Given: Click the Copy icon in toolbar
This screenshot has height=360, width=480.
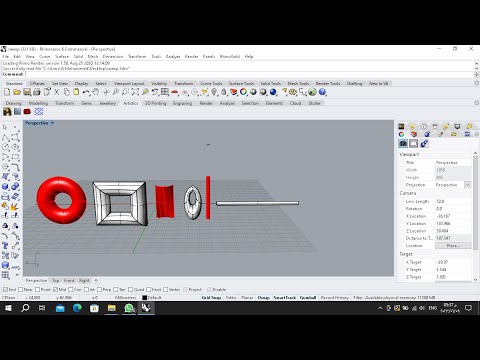Looking at the screenshot, I should (x=67, y=92).
